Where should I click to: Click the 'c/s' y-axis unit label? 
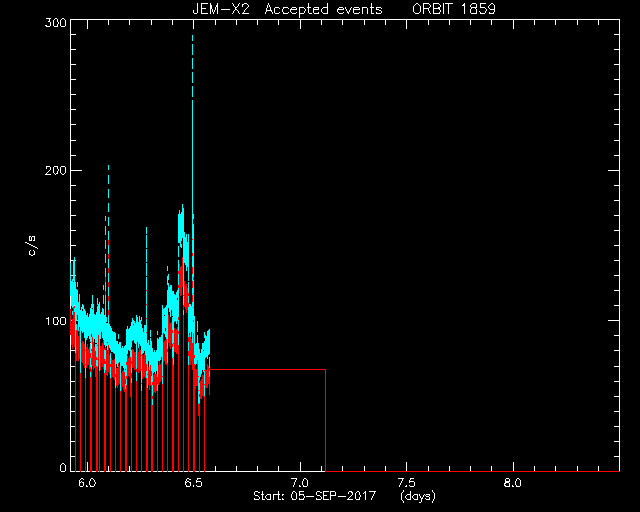click(32, 245)
